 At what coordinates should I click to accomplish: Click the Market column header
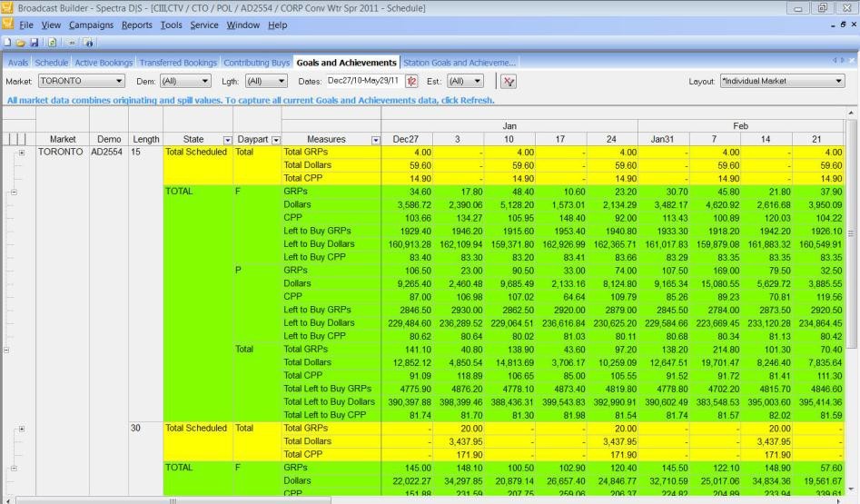63,139
